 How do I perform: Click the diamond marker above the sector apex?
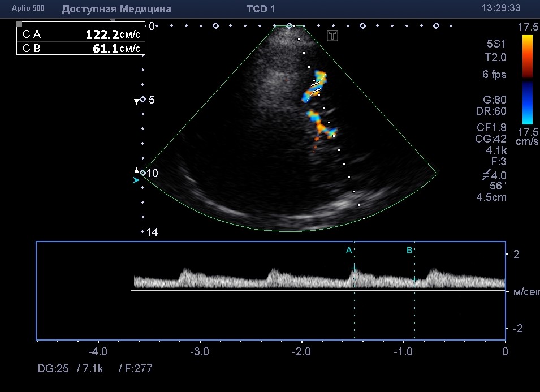[289, 26]
